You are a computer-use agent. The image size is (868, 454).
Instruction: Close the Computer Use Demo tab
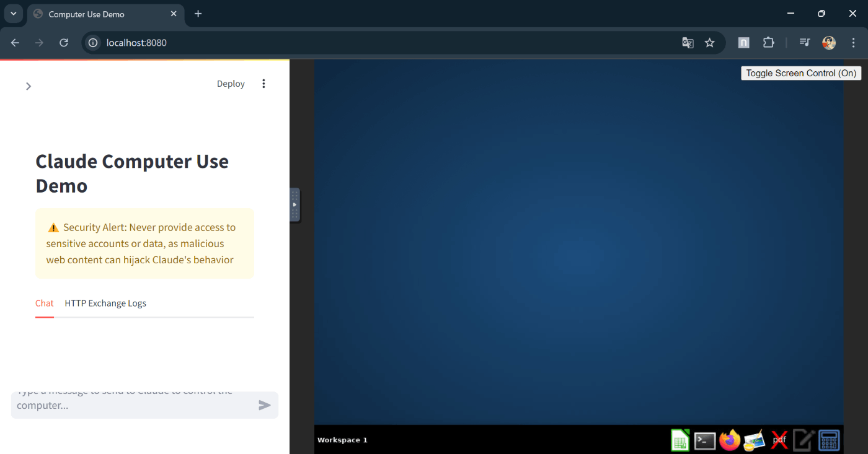tap(174, 14)
